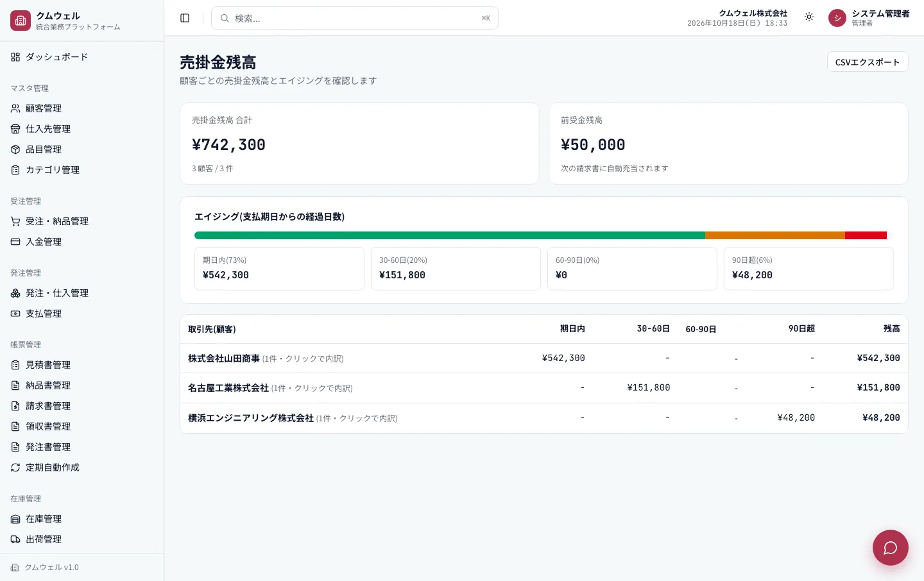Click the search magnifier icon
924x581 pixels.
225,18
